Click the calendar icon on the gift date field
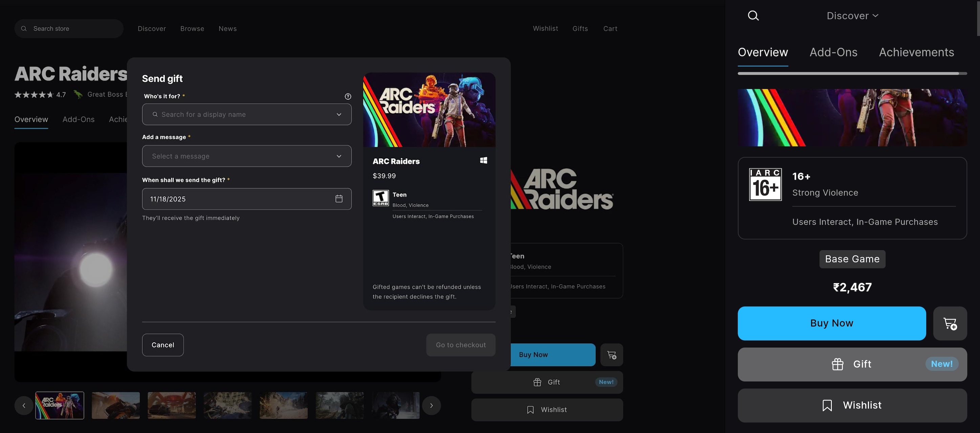 tap(339, 199)
